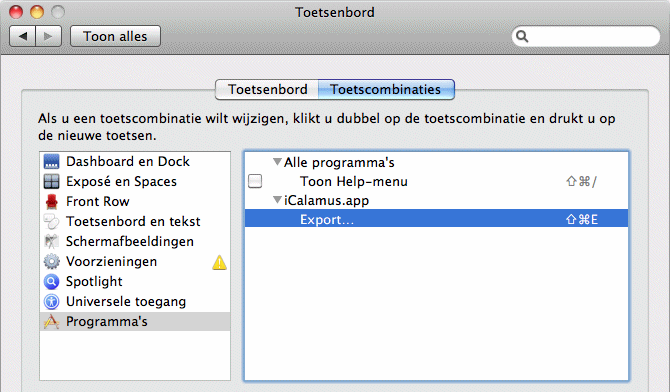670x392 pixels.
Task: Open the Schermafbeeldingen category icon
Action: coord(52,242)
